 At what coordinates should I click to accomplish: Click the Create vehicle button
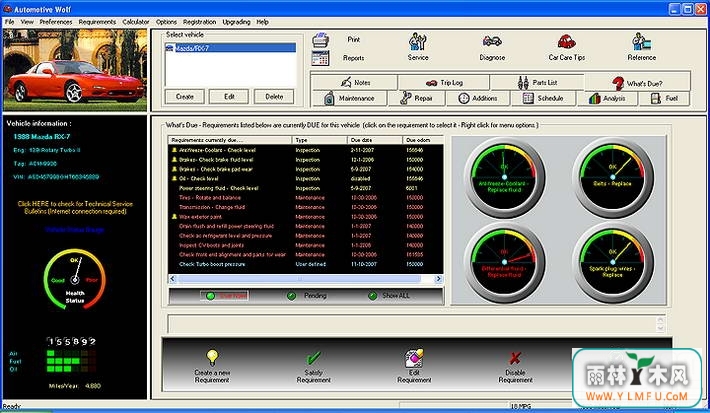click(185, 96)
